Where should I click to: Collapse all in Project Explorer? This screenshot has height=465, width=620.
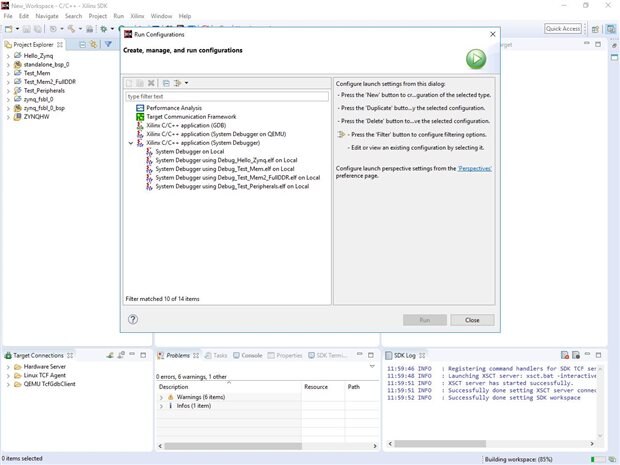[x=82, y=45]
